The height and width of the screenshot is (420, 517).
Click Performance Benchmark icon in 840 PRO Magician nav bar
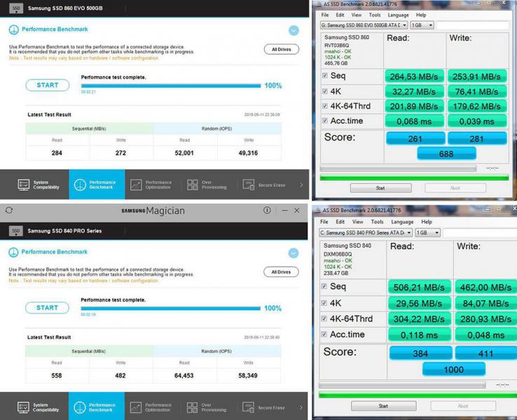(x=80, y=407)
